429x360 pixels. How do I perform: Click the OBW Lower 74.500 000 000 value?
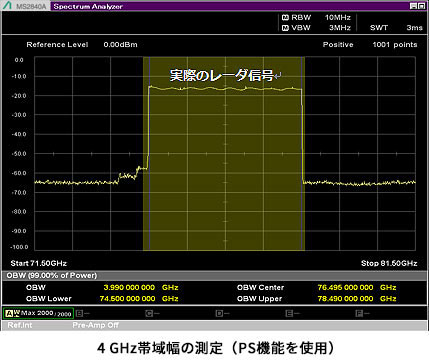(x=127, y=299)
